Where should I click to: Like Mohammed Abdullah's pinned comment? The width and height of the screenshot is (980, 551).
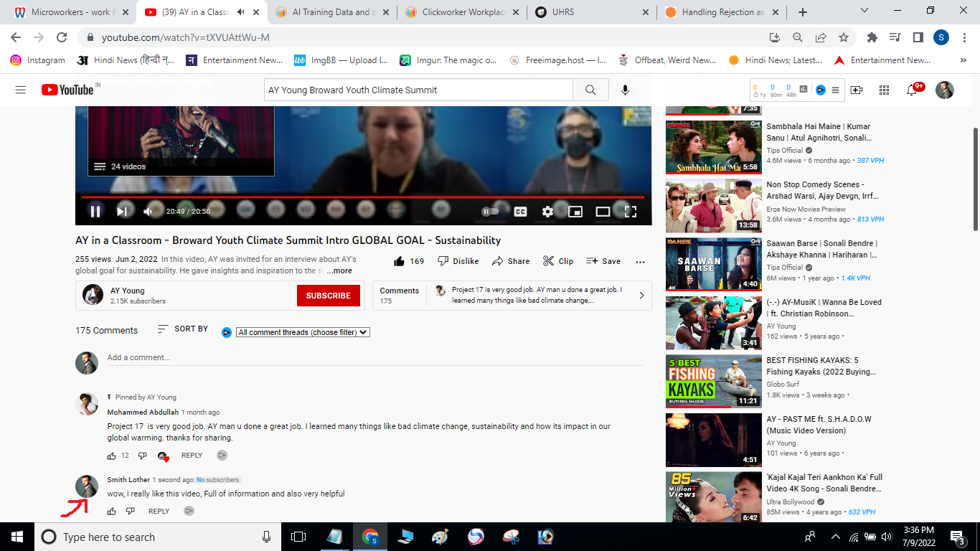111,456
